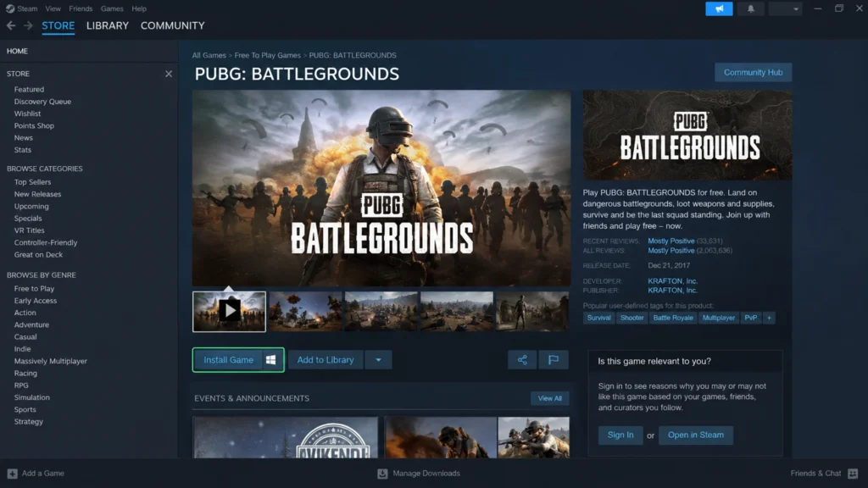The height and width of the screenshot is (488, 868).
Task: Open recent reviews Mostly Positive link
Action: [671, 241]
